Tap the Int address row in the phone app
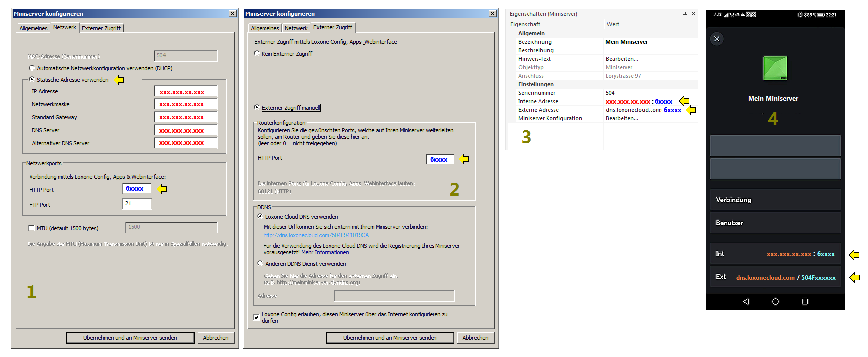Screen dimensions: 868x357 point(775,254)
